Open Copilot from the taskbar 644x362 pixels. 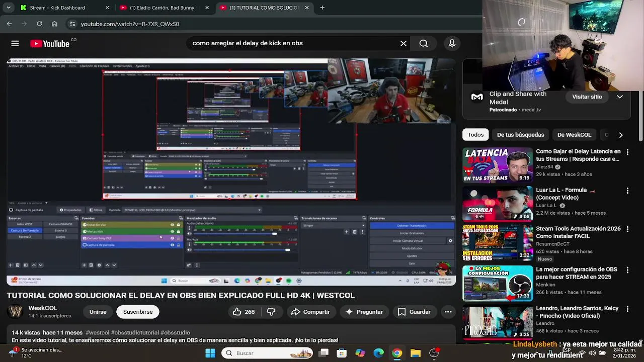click(x=360, y=353)
